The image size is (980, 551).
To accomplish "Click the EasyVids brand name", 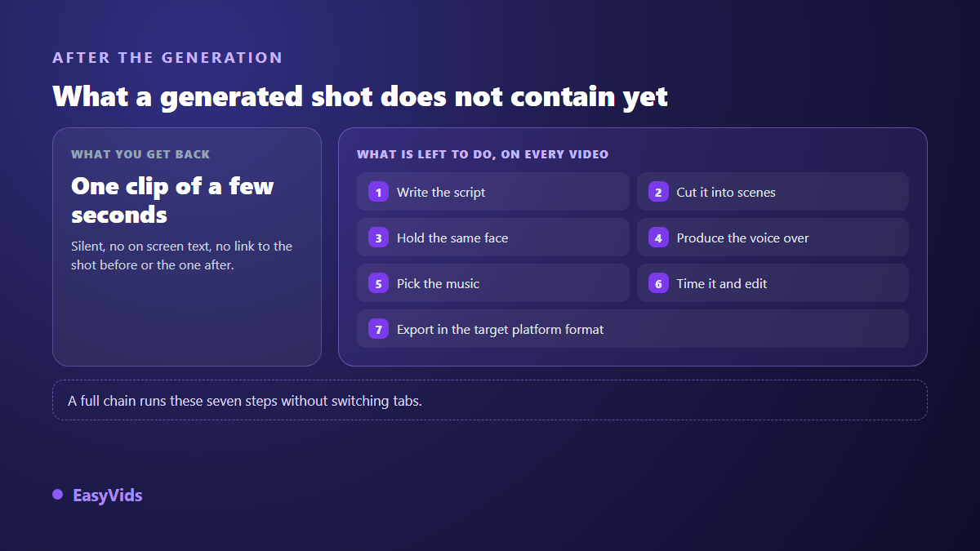I will (108, 495).
